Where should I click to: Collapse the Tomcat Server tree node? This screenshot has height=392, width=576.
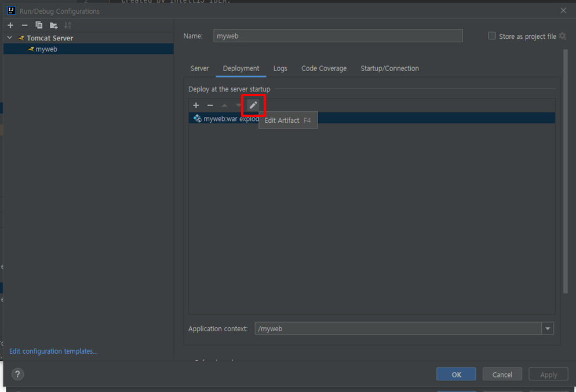tap(10, 38)
